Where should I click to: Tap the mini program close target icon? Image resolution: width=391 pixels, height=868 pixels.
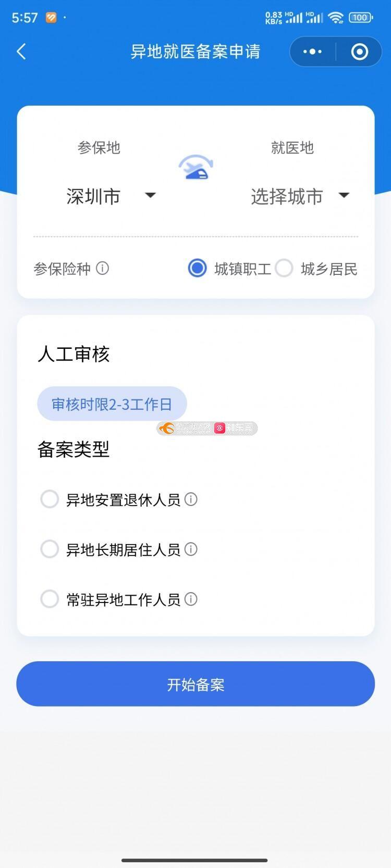pyautogui.click(x=359, y=52)
